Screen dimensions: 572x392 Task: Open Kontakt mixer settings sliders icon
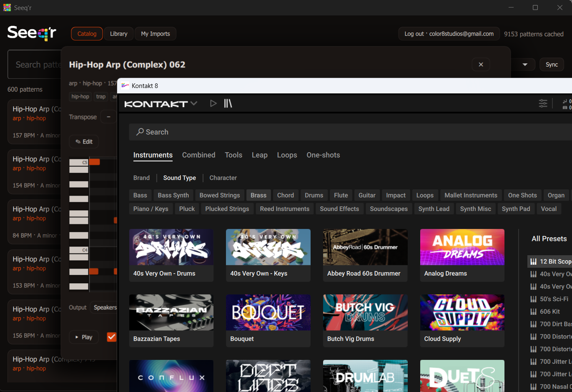tap(543, 103)
